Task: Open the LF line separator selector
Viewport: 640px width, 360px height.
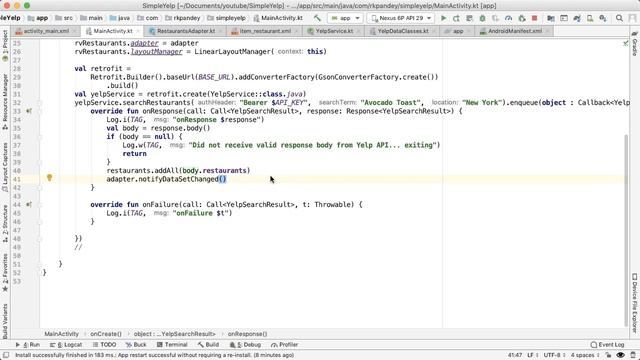Action: tap(533, 355)
